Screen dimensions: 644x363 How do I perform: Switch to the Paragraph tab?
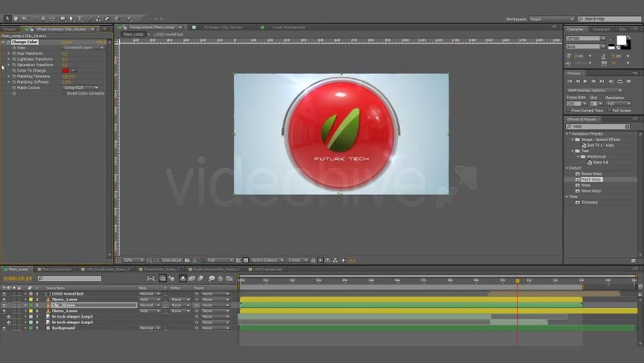coord(601,29)
